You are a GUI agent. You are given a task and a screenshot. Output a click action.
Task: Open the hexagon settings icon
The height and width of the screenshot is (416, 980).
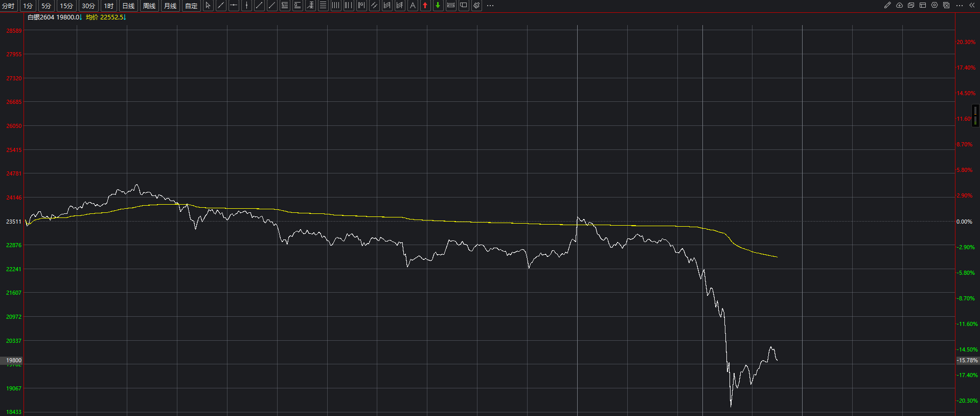[935, 6]
